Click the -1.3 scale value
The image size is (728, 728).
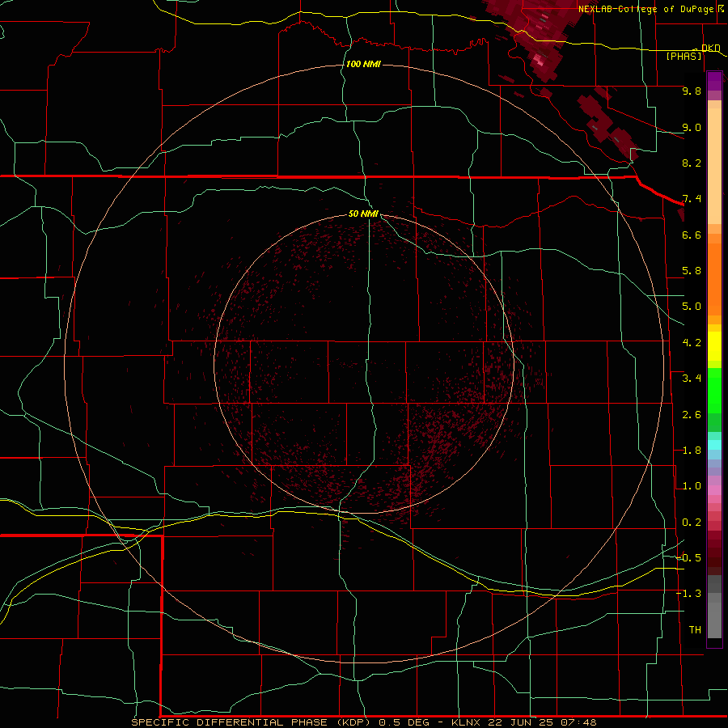tap(689, 594)
